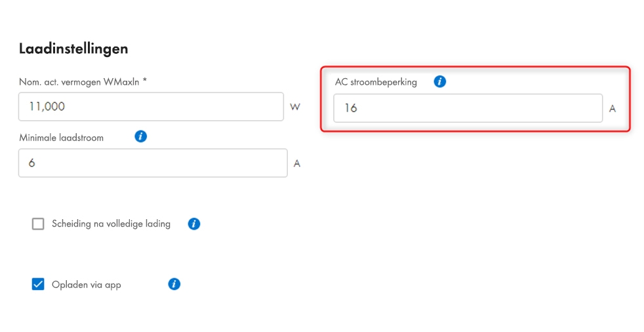Enable Scheiding na volledige lading checkbox
The height and width of the screenshot is (332, 644).
click(38, 224)
